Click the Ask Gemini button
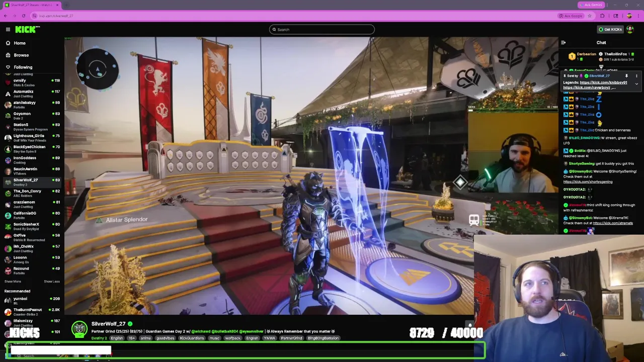 point(591,5)
